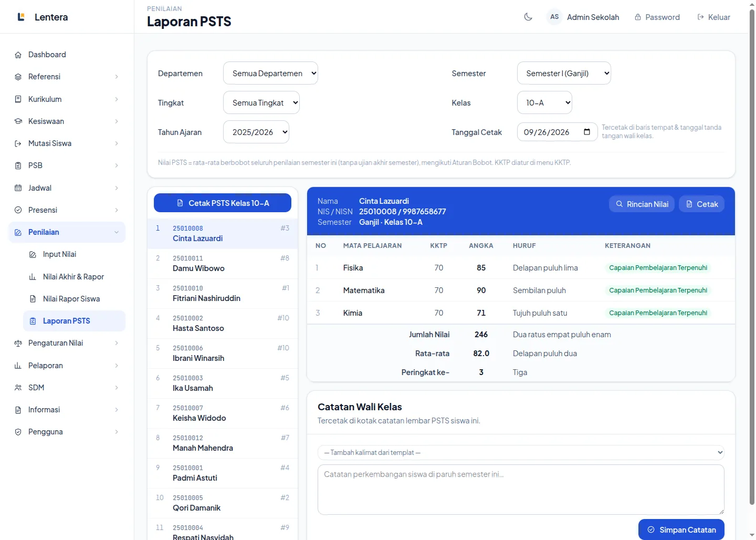The width and height of the screenshot is (756, 540).
Task: Click the Mutasi Siswa exit icon
Action: pos(18,143)
